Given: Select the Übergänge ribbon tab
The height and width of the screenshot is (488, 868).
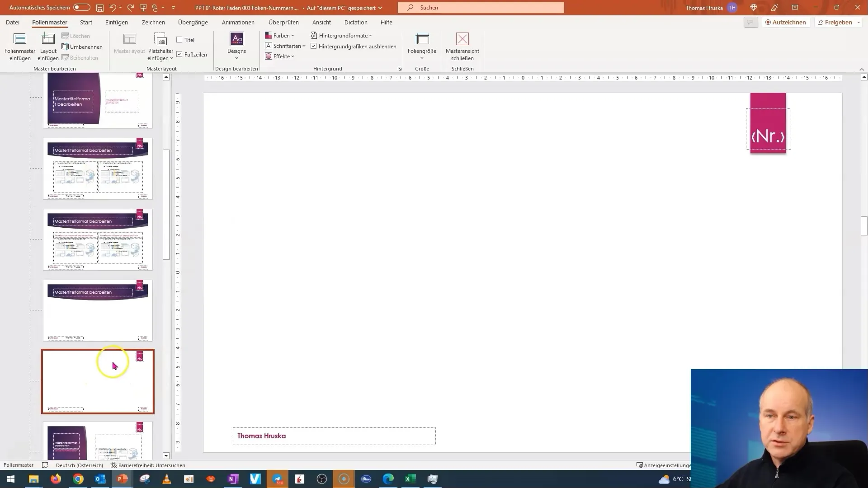Looking at the screenshot, I should [x=193, y=22].
